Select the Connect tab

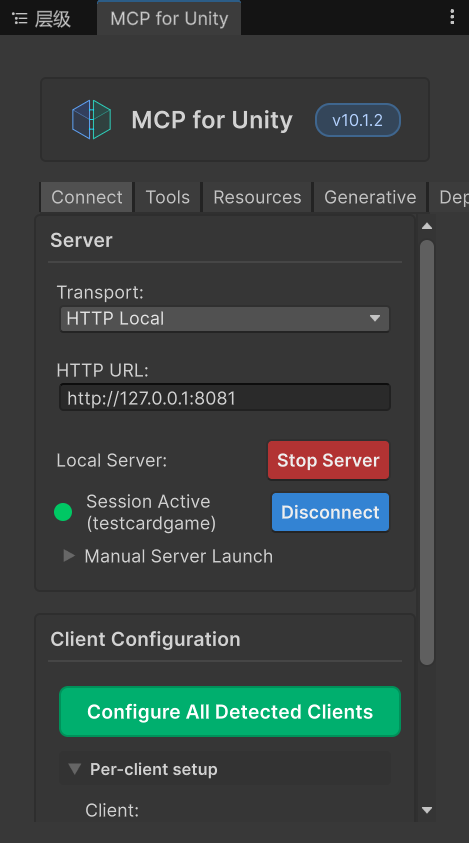[87, 197]
